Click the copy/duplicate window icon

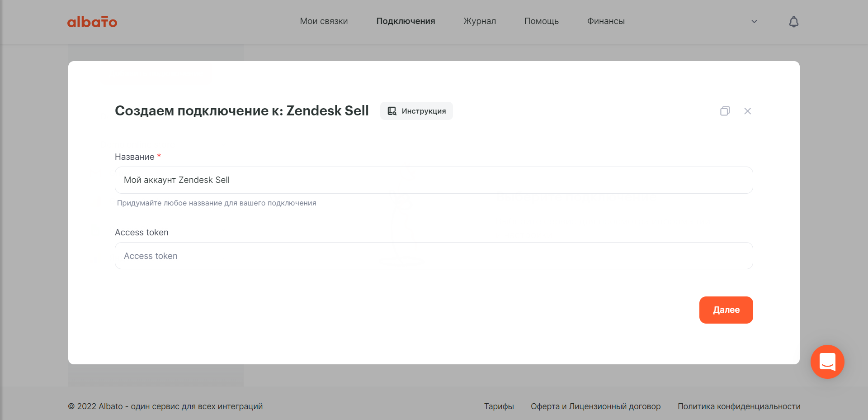point(725,111)
